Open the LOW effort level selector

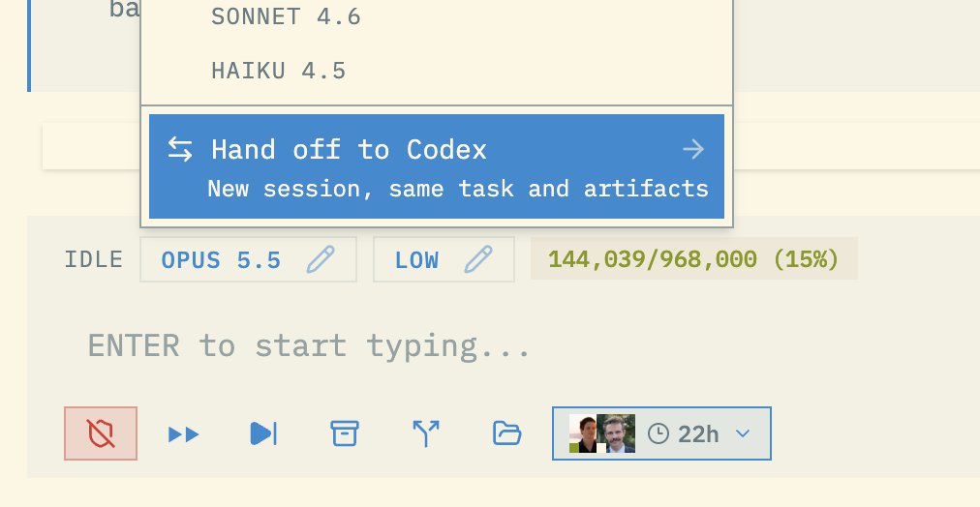pos(444,259)
